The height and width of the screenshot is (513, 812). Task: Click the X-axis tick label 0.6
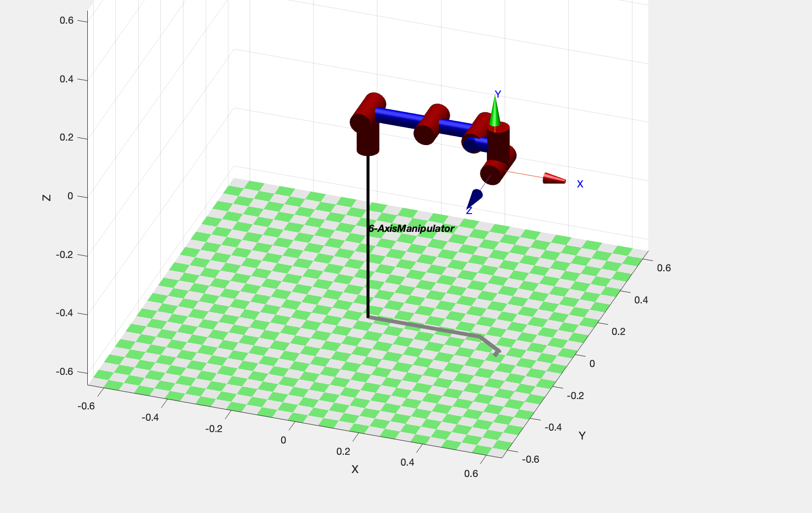(471, 474)
